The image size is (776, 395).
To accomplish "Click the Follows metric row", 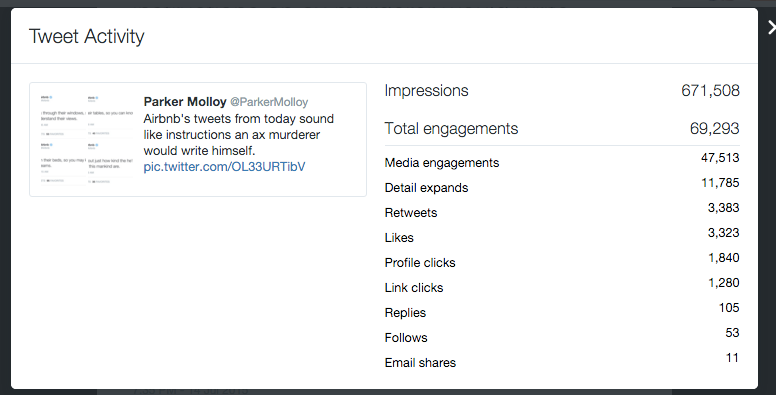I will 562,336.
